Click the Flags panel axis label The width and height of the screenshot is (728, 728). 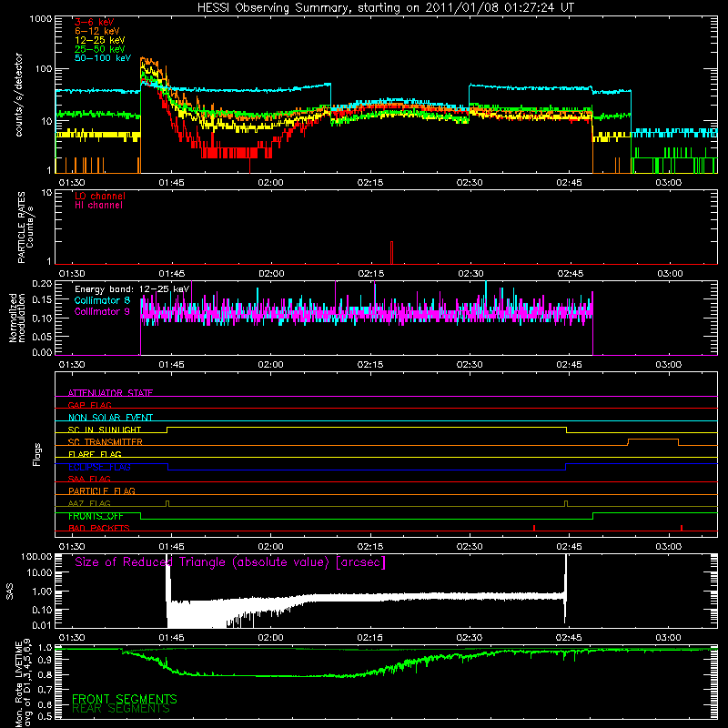pyautogui.click(x=37, y=454)
